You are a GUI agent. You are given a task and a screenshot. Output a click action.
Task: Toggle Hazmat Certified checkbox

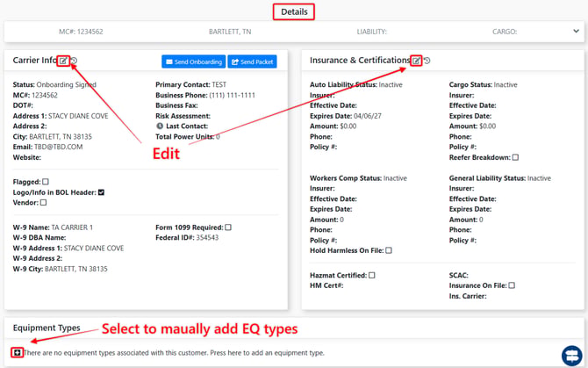pos(371,275)
